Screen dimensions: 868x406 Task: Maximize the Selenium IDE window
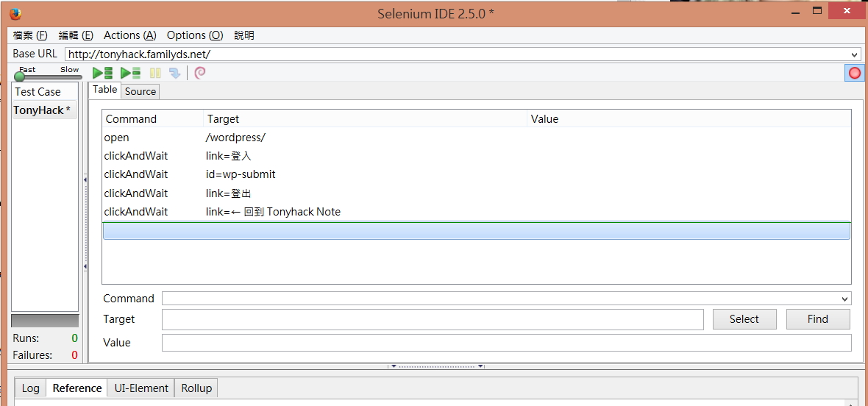[817, 11]
